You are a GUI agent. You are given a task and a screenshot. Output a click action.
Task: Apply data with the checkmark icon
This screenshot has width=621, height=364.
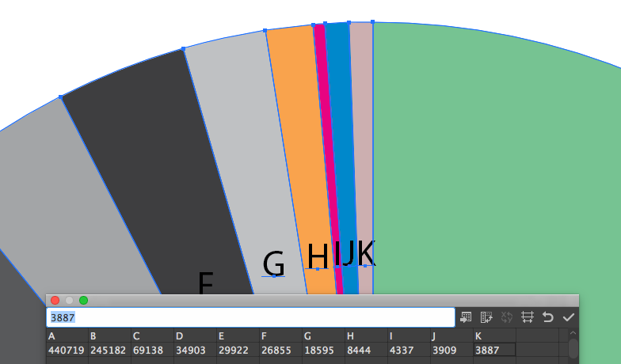tap(569, 317)
